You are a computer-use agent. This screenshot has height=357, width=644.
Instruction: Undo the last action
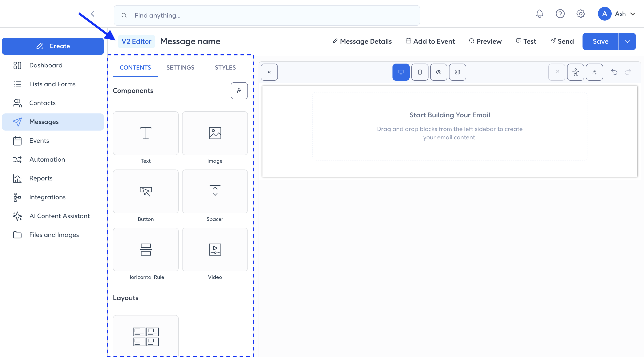[614, 72]
